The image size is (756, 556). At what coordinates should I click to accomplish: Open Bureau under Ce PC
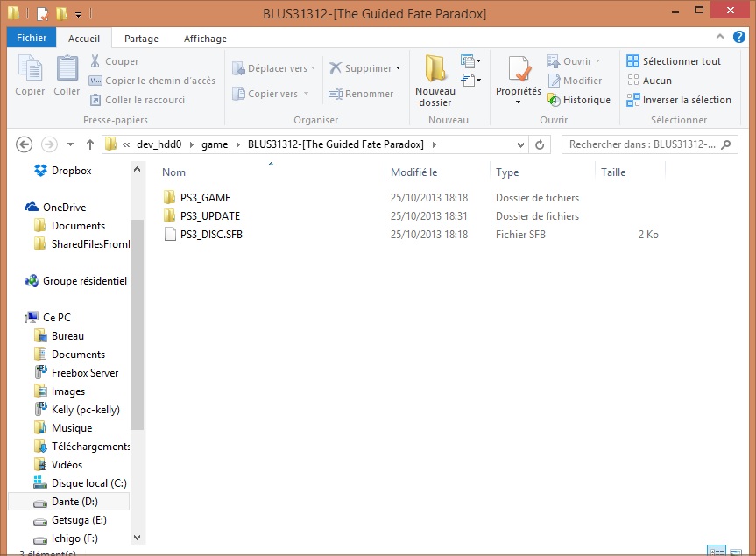(60, 336)
